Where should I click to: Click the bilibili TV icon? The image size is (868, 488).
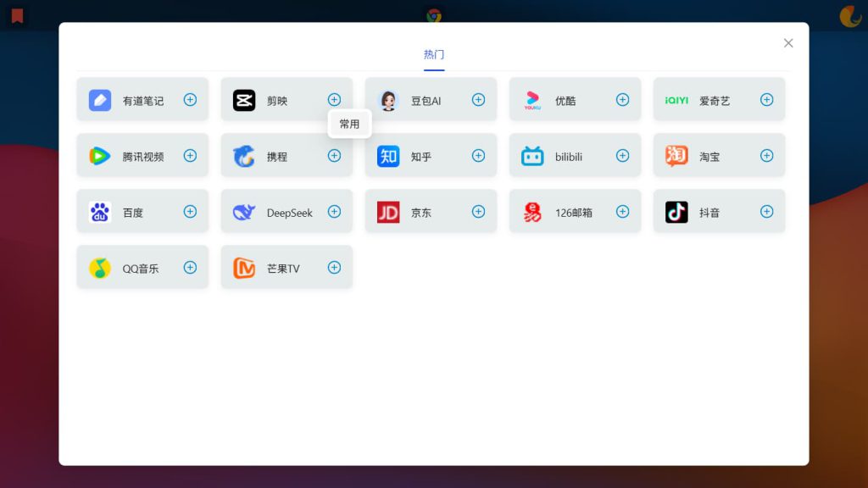(532, 155)
